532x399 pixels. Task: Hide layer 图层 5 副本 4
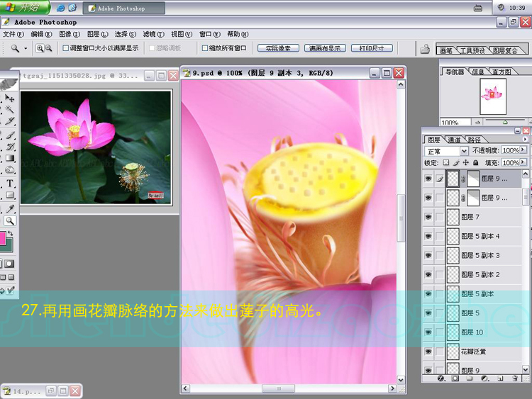pyautogui.click(x=428, y=236)
